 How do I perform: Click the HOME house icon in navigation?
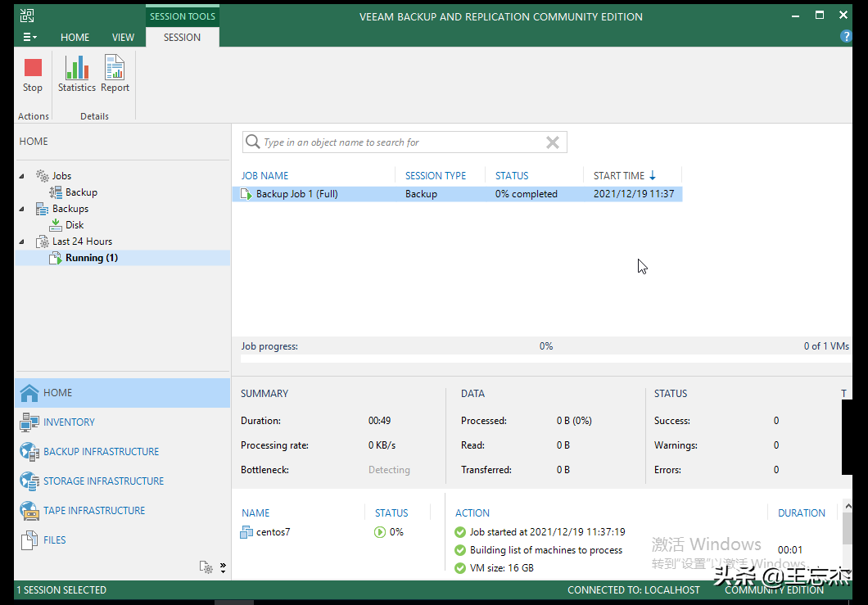tap(29, 393)
